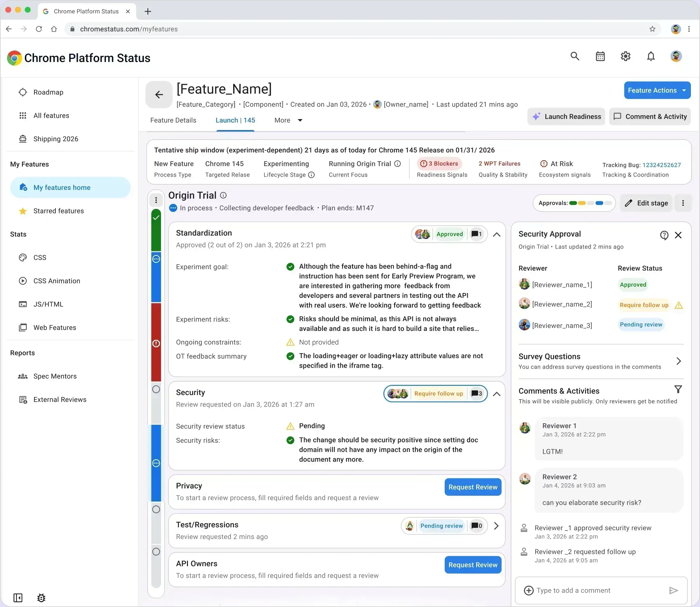The width and height of the screenshot is (700, 607).
Task: Collapse the Standardization section chevron
Action: (x=497, y=234)
